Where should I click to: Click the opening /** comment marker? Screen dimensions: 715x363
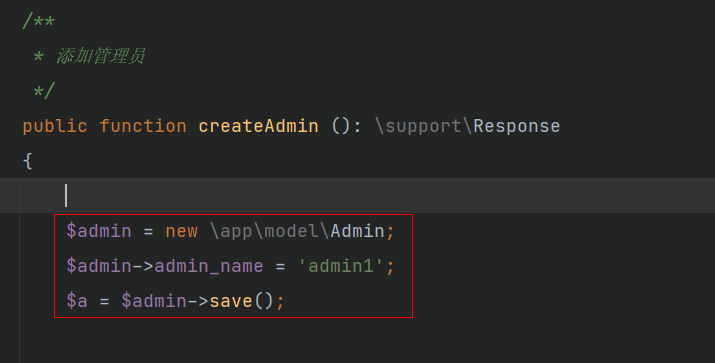(x=38, y=21)
